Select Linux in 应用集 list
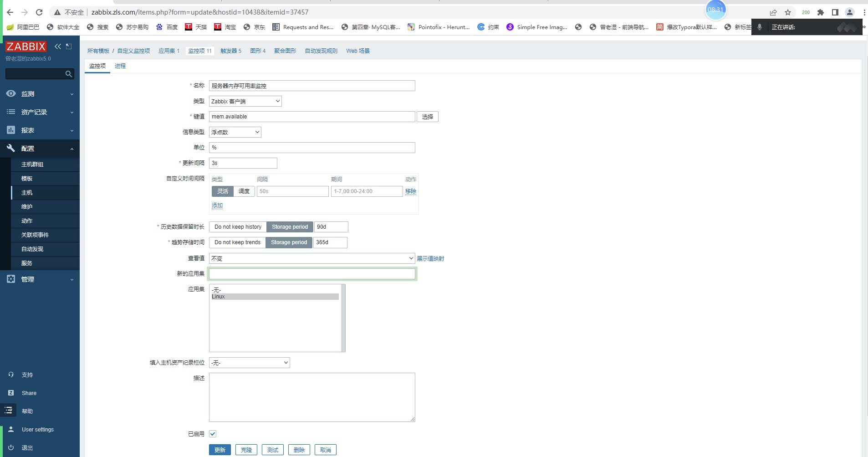Screen dimensions: 868x457 pyautogui.click(x=275, y=297)
